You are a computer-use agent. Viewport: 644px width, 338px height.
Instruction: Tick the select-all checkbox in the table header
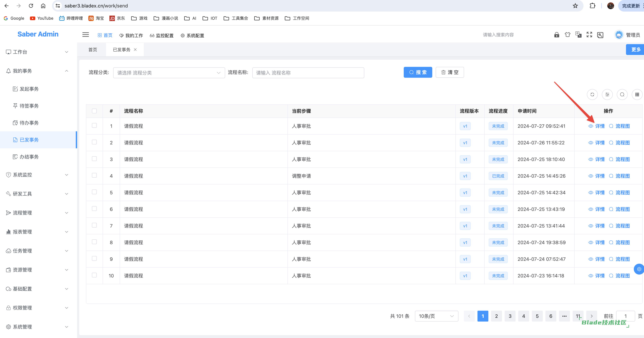[94, 111]
